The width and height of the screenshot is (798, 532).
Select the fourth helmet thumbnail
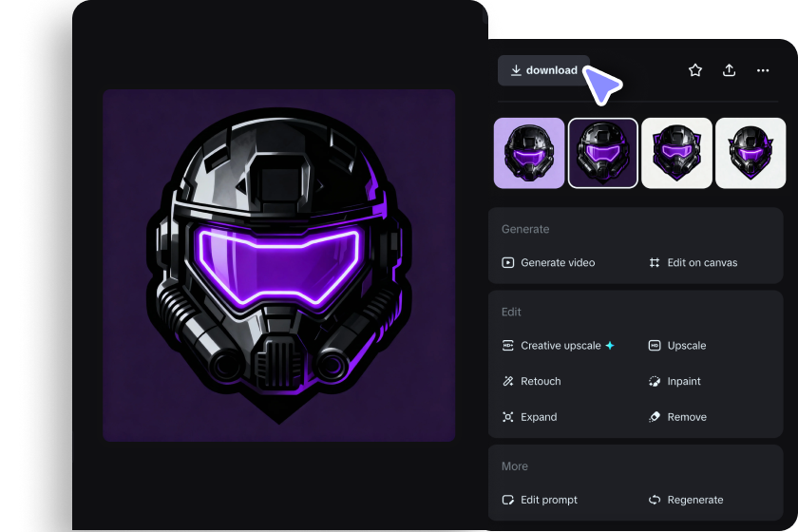click(x=750, y=153)
